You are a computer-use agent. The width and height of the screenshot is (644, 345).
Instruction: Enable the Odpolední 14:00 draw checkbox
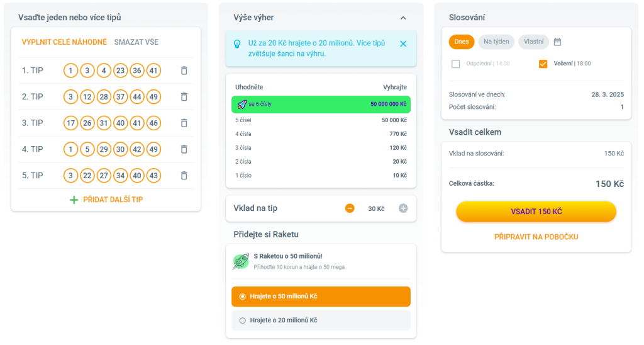coord(456,64)
